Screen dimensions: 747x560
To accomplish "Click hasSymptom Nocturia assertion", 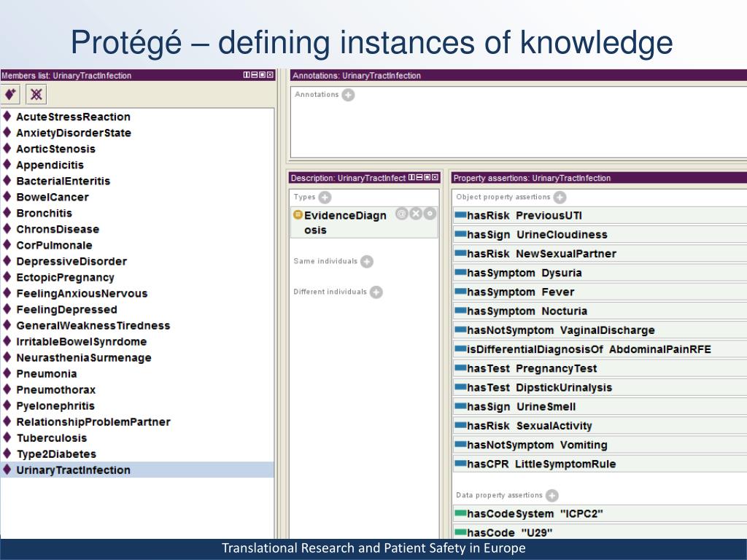I will tap(600, 311).
